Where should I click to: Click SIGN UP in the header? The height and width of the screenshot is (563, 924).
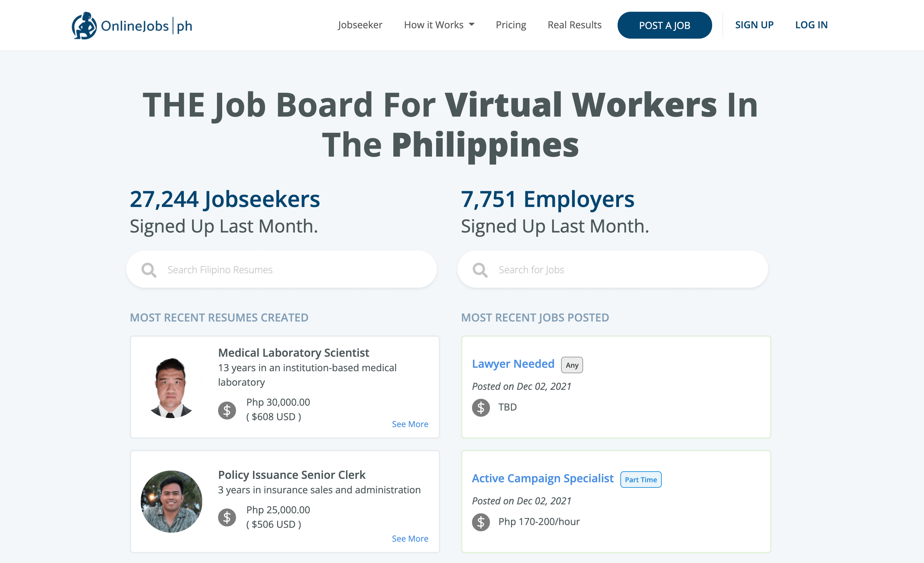point(754,25)
